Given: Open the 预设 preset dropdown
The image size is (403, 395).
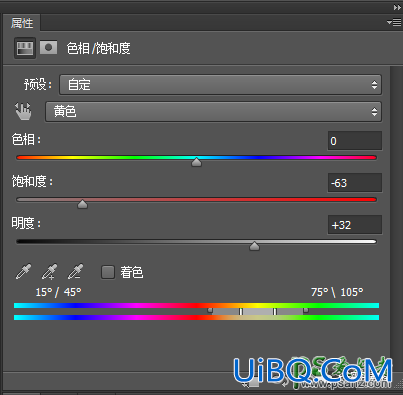Looking at the screenshot, I should click(220, 85).
